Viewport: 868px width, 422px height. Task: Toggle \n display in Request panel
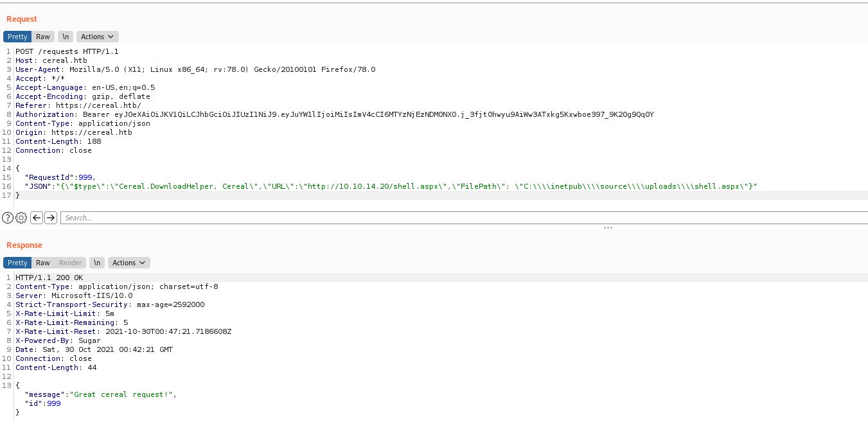point(66,37)
